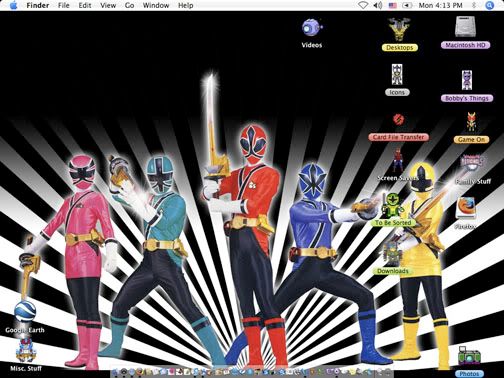Click the Mon 4:13 PM clock
504x378 pixels.
click(x=440, y=5)
